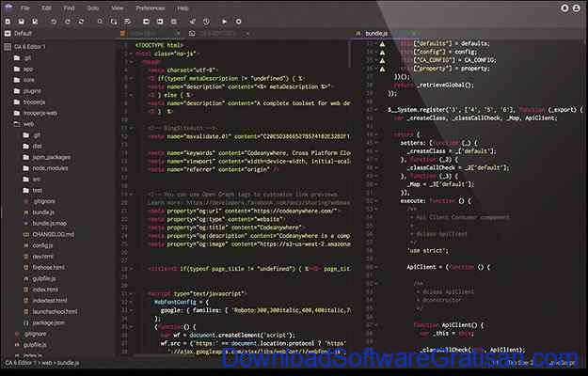Open the Find menu
588x376 pixels.
pos(69,8)
